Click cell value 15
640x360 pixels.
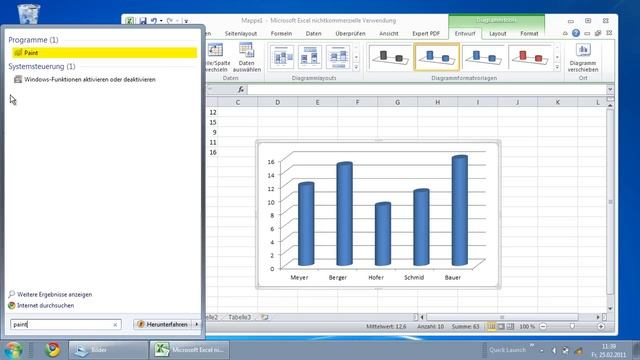[213, 122]
